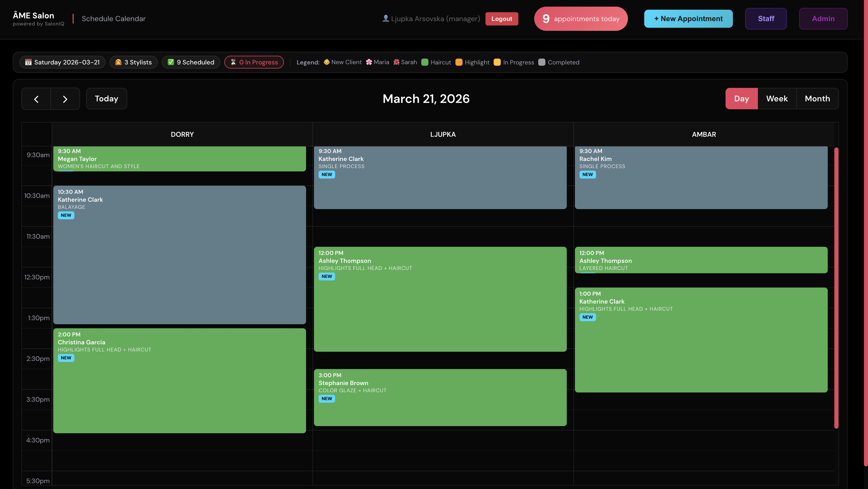Click NEW badge on Stephanie Brown appointment
This screenshot has height=489, width=868.
327,399
